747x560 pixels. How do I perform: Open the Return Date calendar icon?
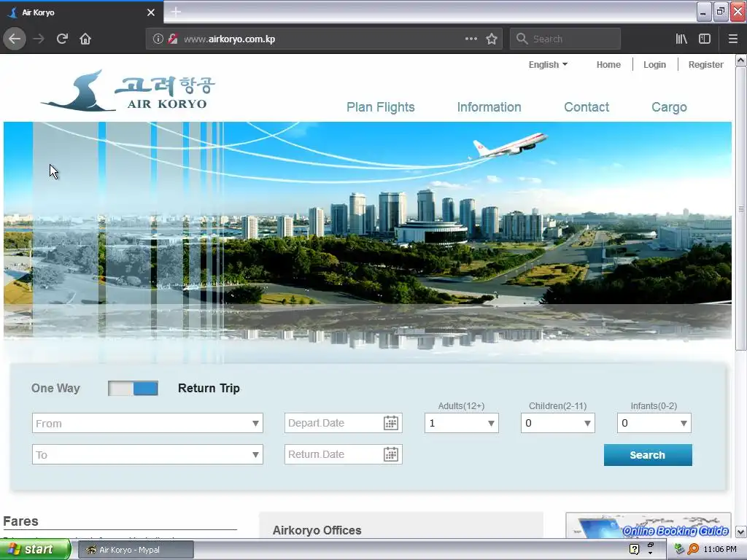[391, 454]
